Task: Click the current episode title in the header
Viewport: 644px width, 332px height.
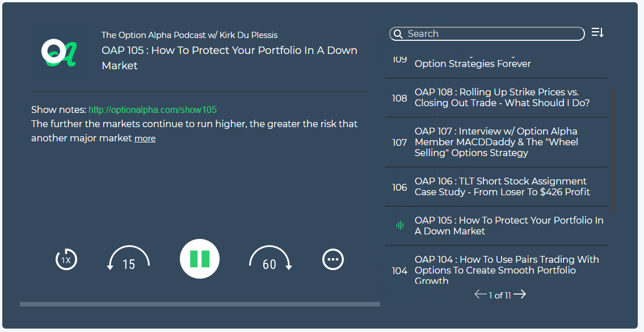Action: [x=230, y=58]
